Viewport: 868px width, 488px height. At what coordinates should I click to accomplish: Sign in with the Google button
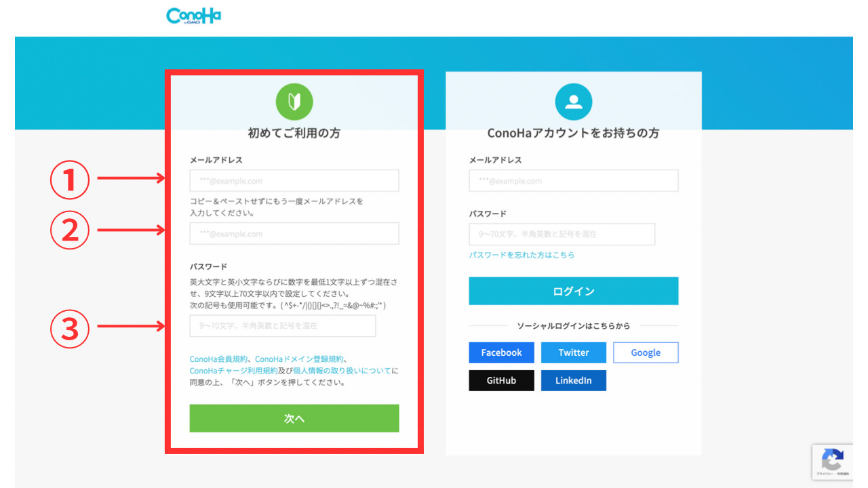click(646, 352)
